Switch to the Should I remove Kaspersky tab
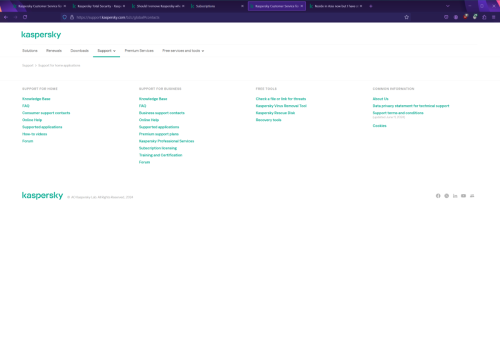500x361 pixels. (x=158, y=6)
